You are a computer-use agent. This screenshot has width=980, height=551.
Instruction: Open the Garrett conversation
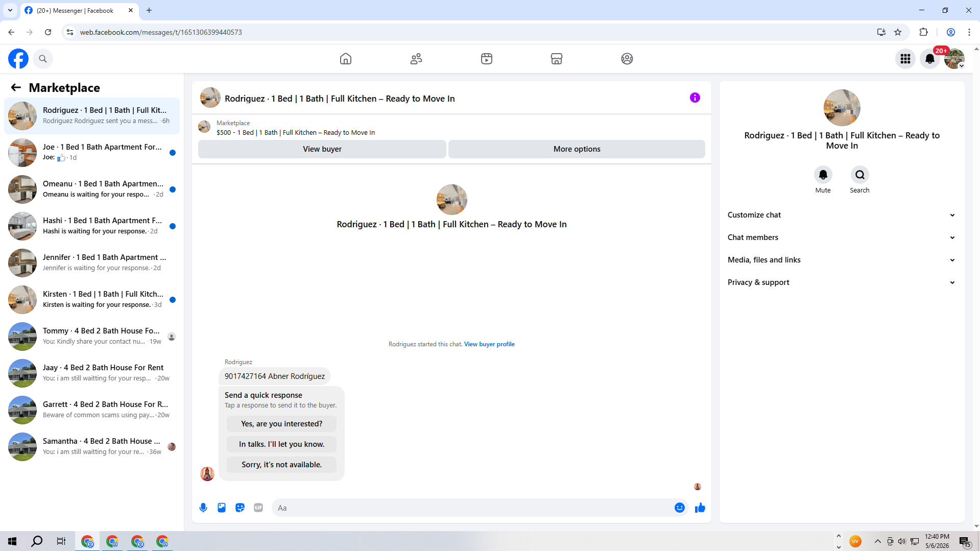coord(92,410)
